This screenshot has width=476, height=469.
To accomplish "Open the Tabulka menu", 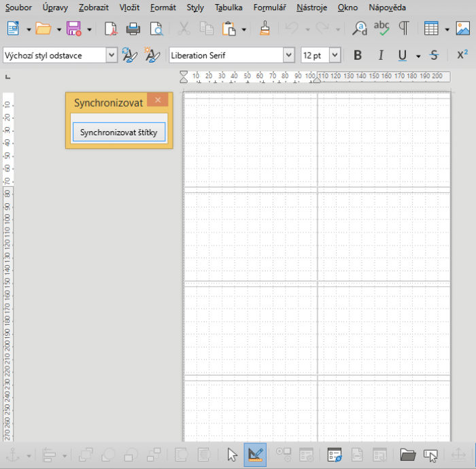I will point(228,7).
